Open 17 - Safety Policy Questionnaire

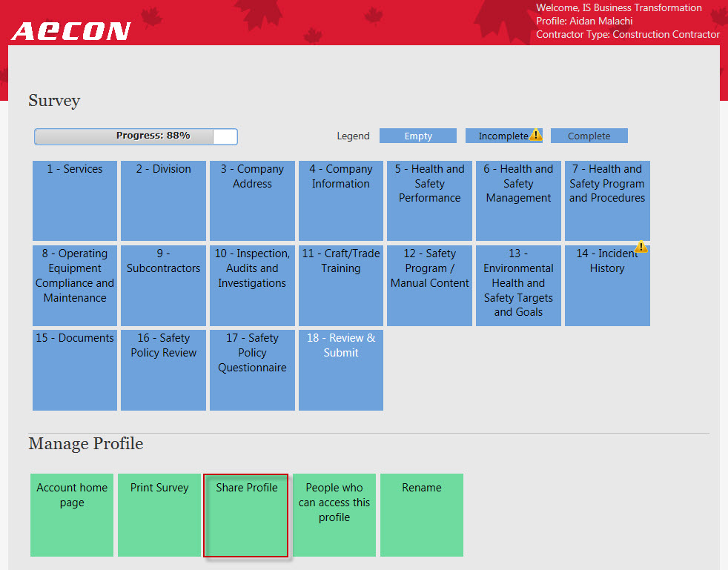pyautogui.click(x=252, y=370)
